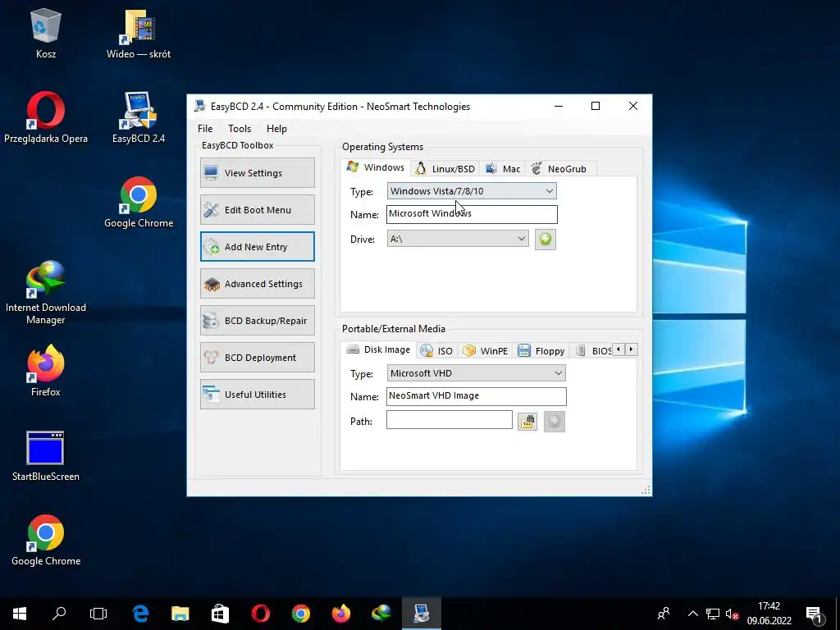Viewport: 840px width, 630px height.
Task: Open the Edit Boot Menu section
Action: [x=257, y=209]
